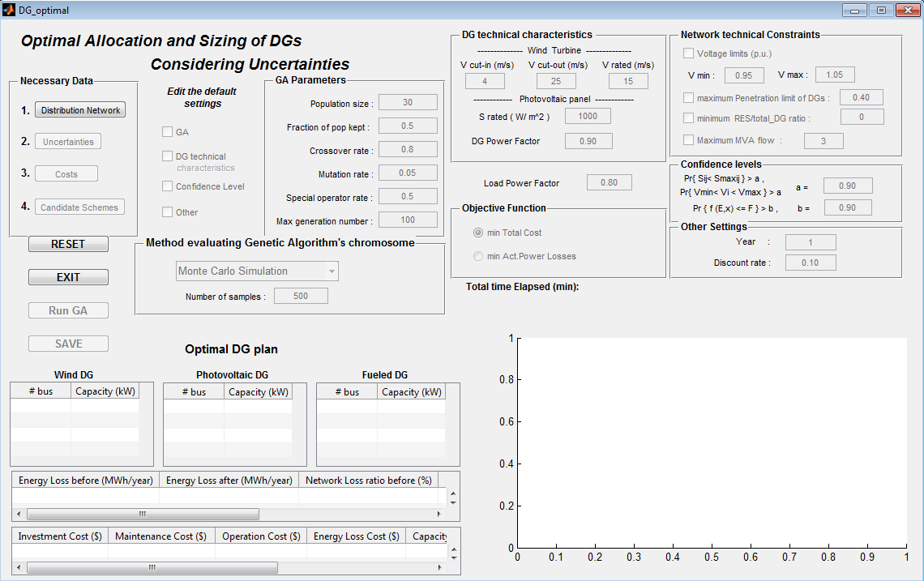Click the Energy Loss Cost ($) column header
The width and height of the screenshot is (924, 581).
tap(357, 536)
